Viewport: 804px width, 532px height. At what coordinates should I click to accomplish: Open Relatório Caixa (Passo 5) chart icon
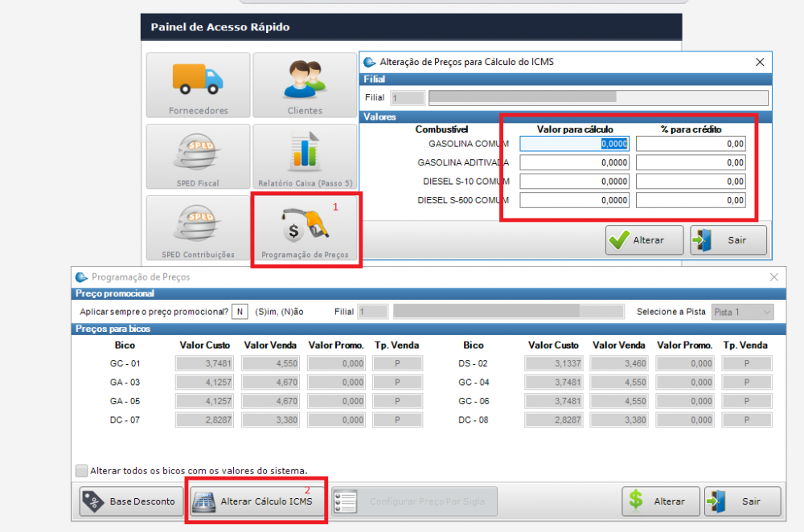pos(305,157)
